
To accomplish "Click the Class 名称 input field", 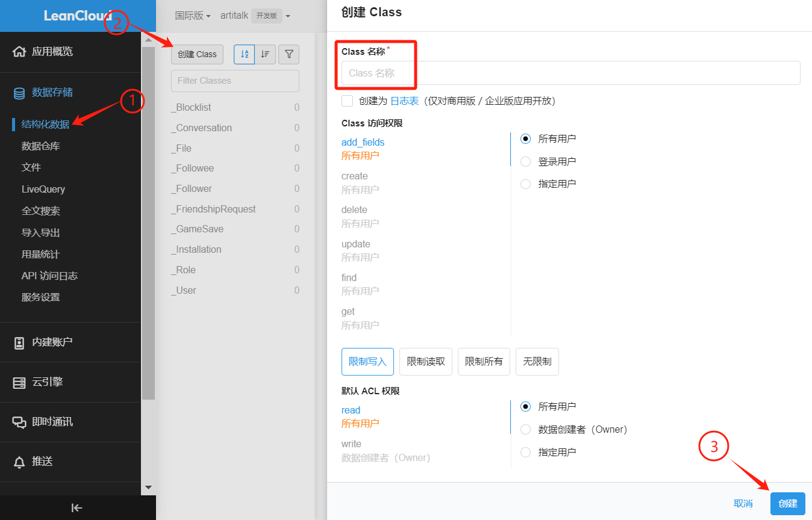I will (570, 73).
